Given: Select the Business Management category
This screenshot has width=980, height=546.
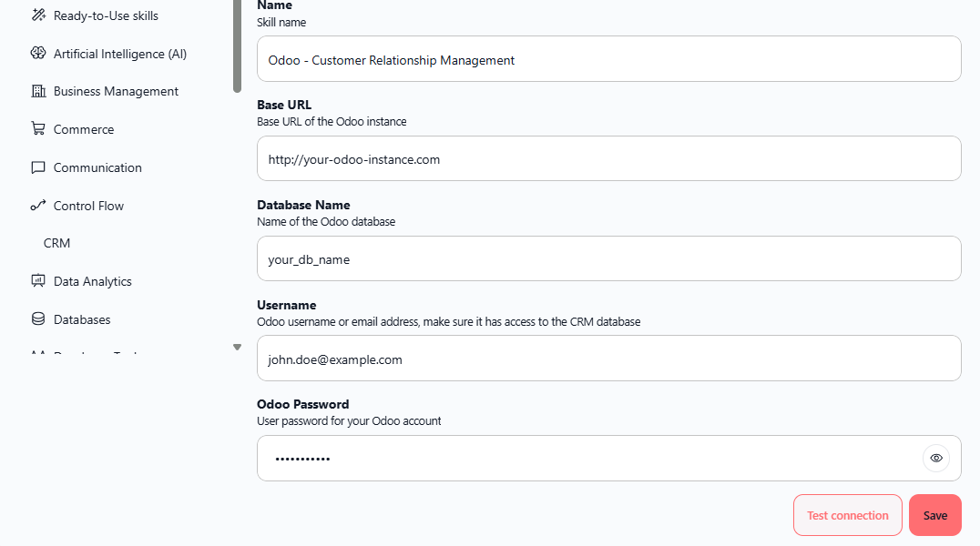Looking at the screenshot, I should 116,91.
